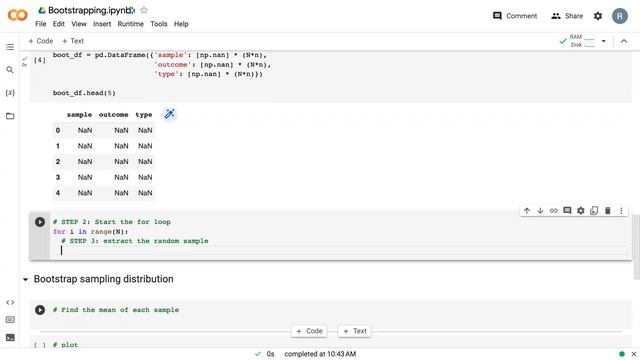Click the suggest charts wand icon
Screen dimensions: 640x360
click(x=169, y=114)
